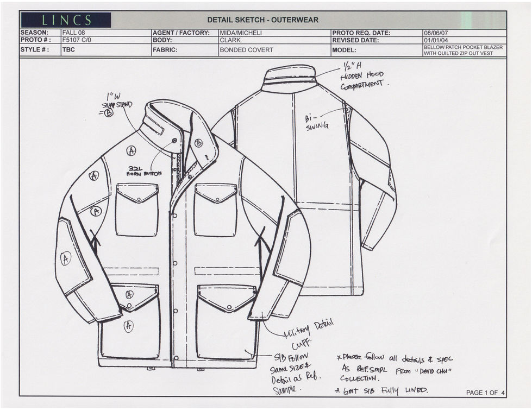Select the 'MIDA/MICHELI' factory value
The height and width of the screenshot is (411, 532).
click(241, 33)
